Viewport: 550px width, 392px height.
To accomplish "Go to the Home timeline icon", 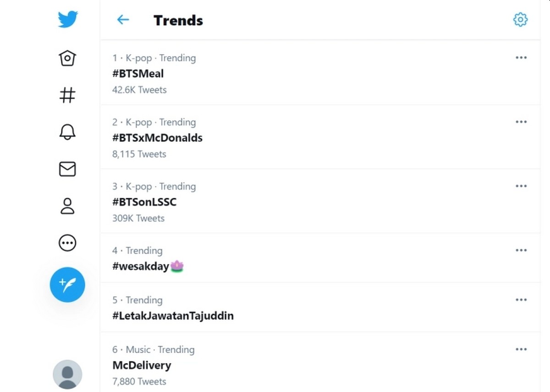I will (67, 58).
